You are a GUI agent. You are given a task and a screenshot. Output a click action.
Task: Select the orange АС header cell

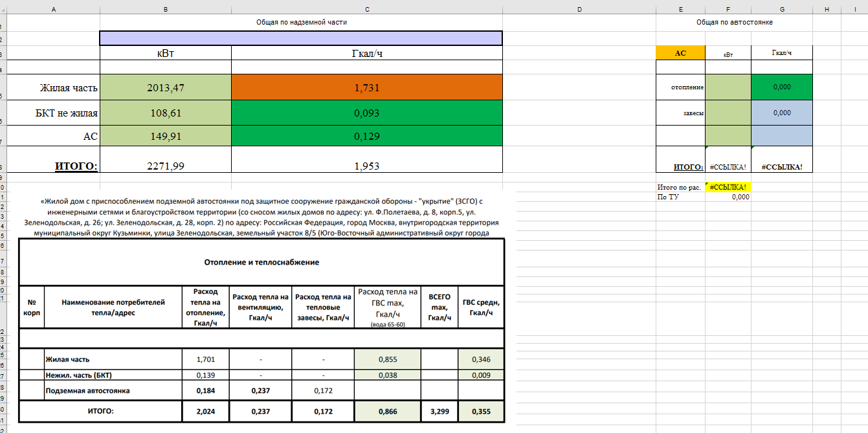(680, 53)
